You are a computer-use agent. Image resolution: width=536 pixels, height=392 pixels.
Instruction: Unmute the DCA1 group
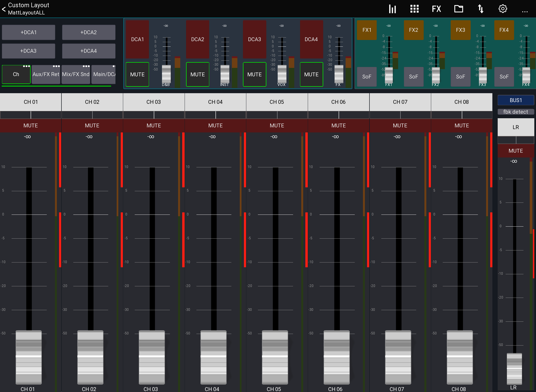pos(137,74)
